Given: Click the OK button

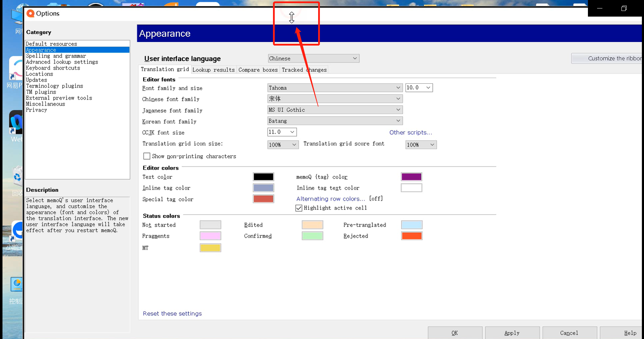Looking at the screenshot, I should (x=455, y=333).
